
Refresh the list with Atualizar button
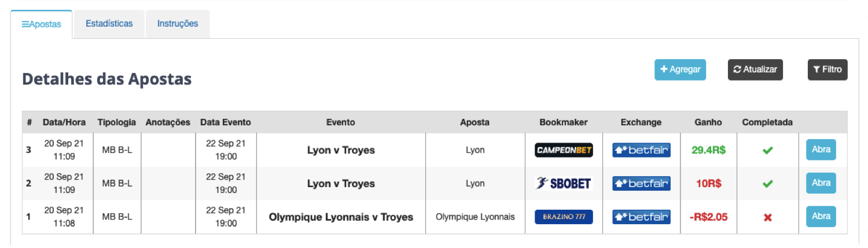tap(755, 70)
